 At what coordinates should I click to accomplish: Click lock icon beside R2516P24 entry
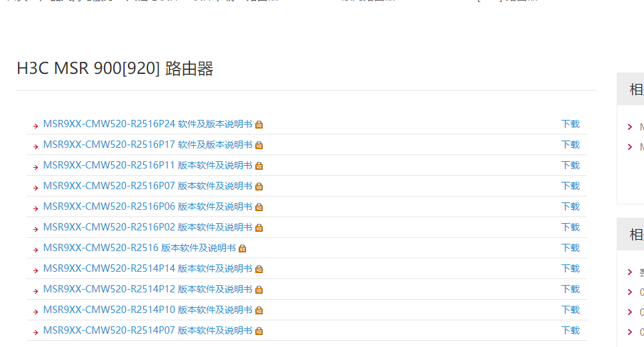click(x=259, y=125)
